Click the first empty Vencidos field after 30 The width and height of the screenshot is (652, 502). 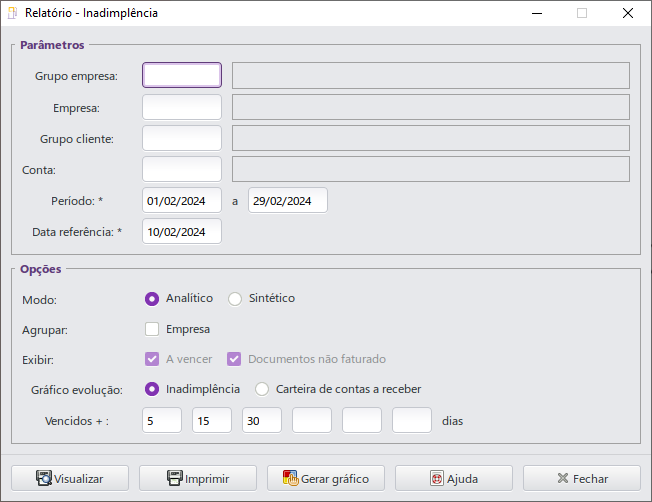tap(312, 420)
